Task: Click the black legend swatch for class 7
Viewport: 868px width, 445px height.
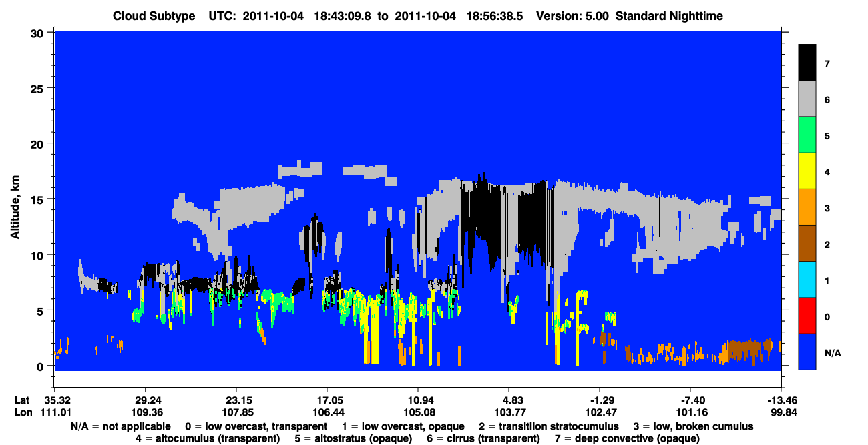Action: point(807,63)
